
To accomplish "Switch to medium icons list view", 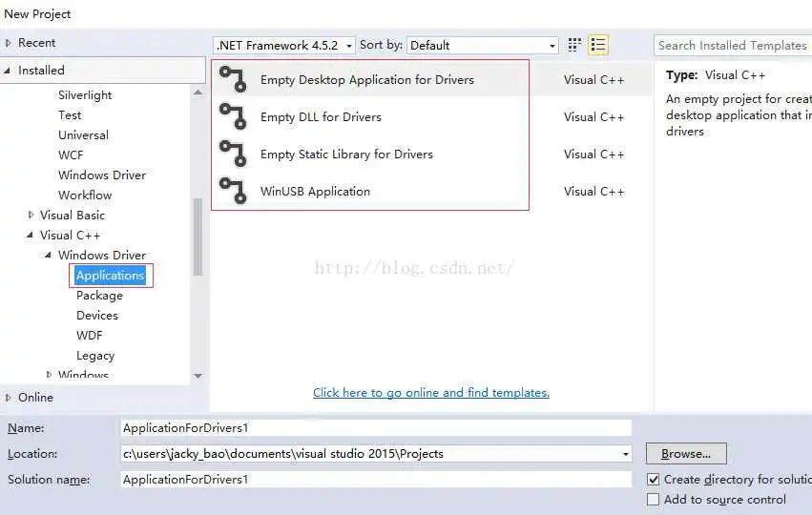I will point(598,45).
